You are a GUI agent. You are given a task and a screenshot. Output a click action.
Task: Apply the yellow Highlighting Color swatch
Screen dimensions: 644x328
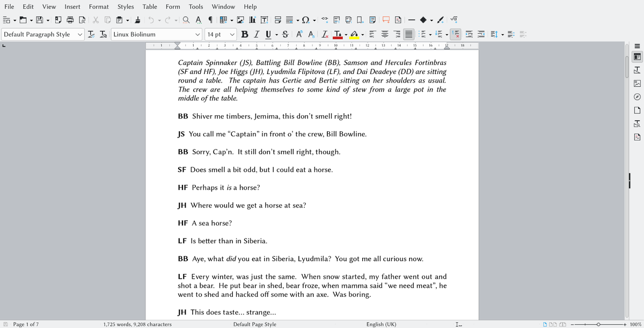click(x=354, y=34)
